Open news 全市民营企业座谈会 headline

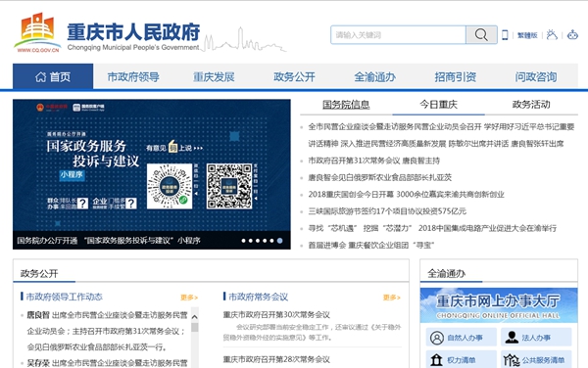click(x=441, y=135)
